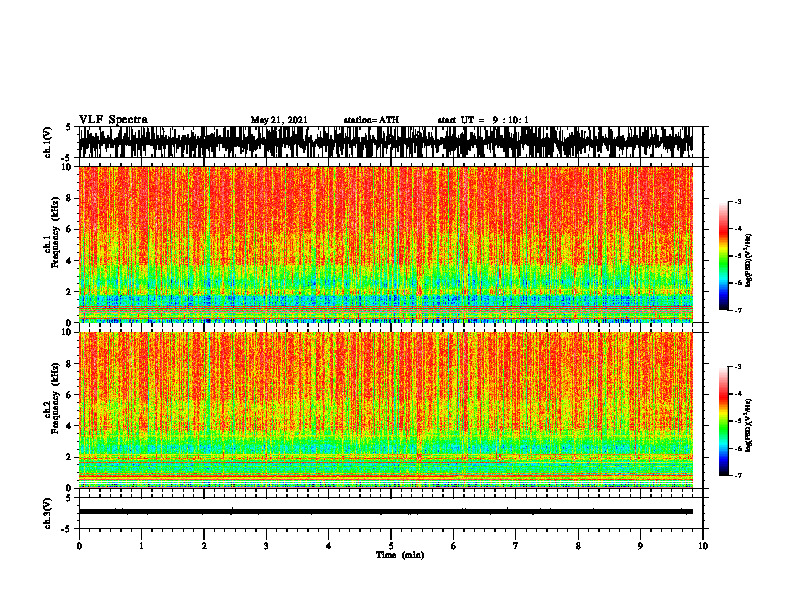This screenshot has width=792, height=612.
Task: Select the "May 21, 2021" date text
Action: pyautogui.click(x=279, y=120)
